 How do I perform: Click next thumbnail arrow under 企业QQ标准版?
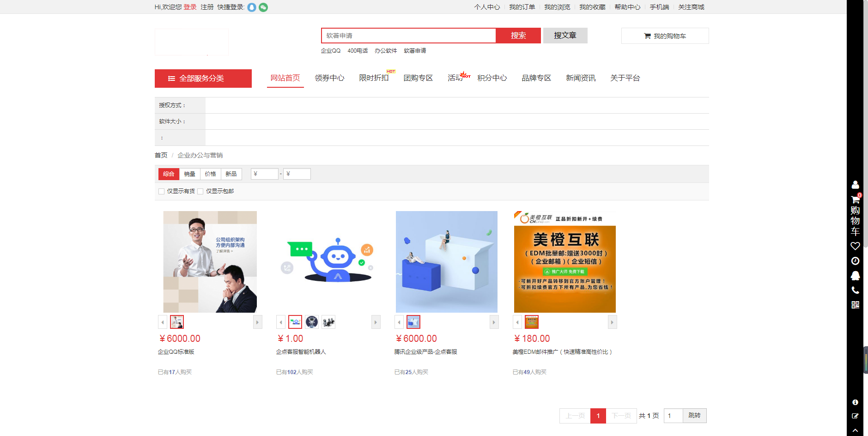tap(258, 322)
